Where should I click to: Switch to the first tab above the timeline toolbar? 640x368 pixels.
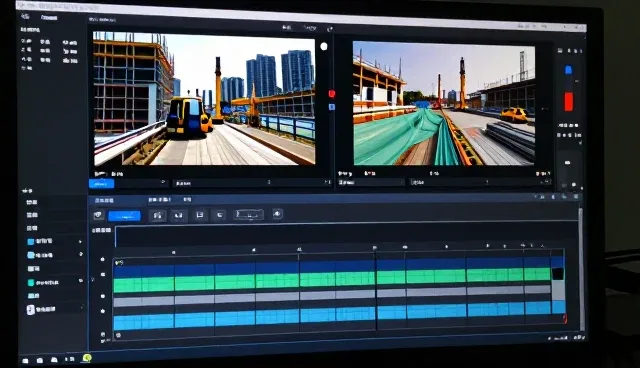click(x=104, y=200)
